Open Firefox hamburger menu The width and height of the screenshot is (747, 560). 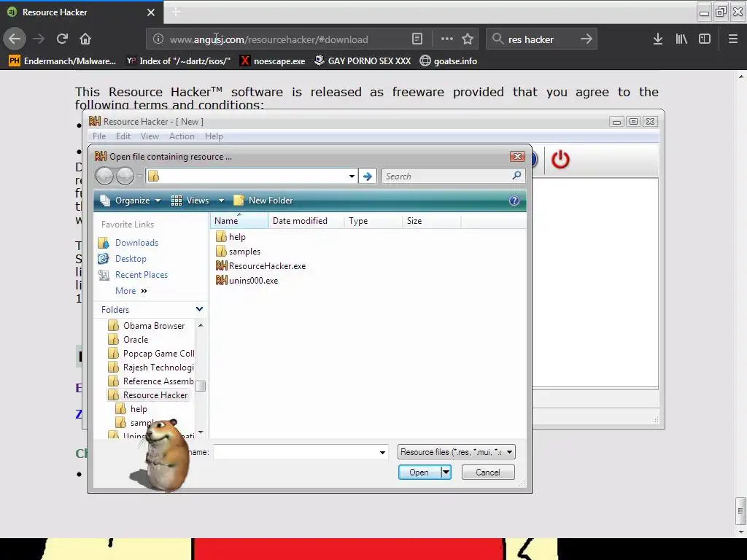733,39
